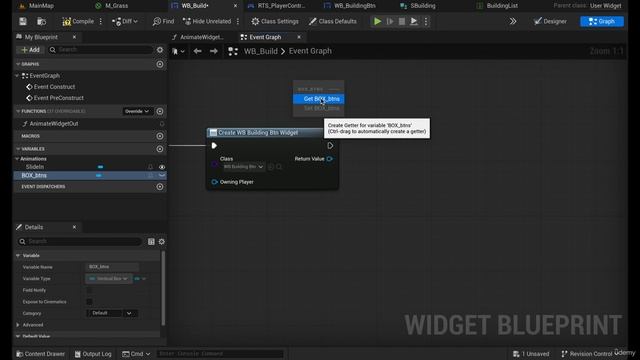Open the Compile options three-dot menu
640x360 pixels.
(101, 21)
